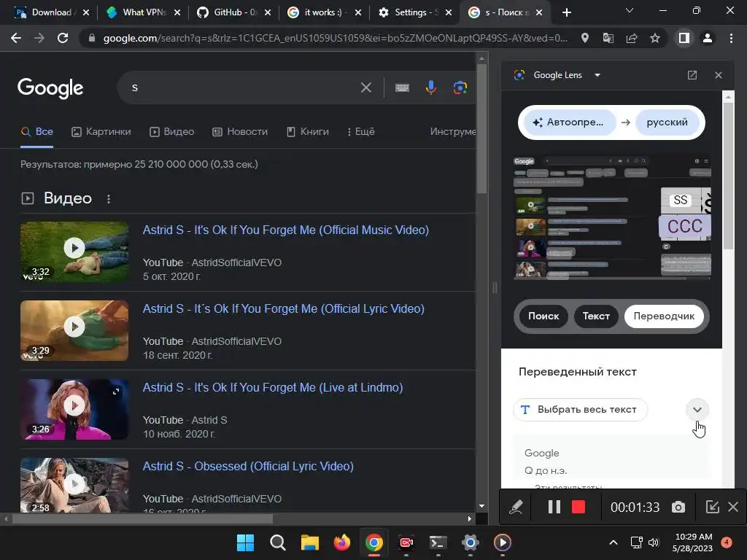Open Astrid S Official Music Video link
The height and width of the screenshot is (560, 747).
286,230
